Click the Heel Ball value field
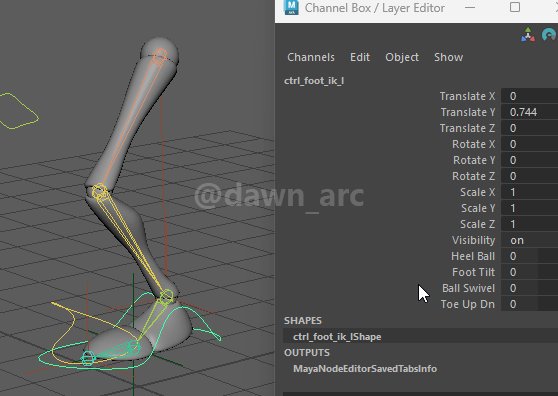This screenshot has height=396, width=558. tap(530, 256)
